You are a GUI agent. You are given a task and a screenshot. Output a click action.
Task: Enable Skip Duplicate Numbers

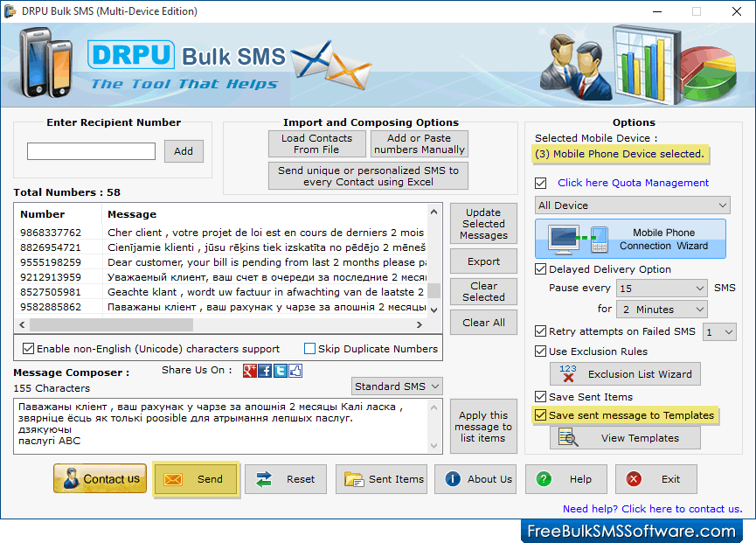[309, 349]
